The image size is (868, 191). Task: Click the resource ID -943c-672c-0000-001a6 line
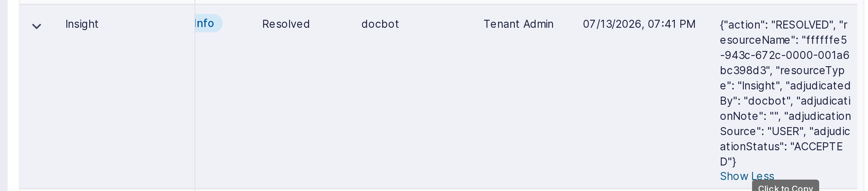click(784, 55)
